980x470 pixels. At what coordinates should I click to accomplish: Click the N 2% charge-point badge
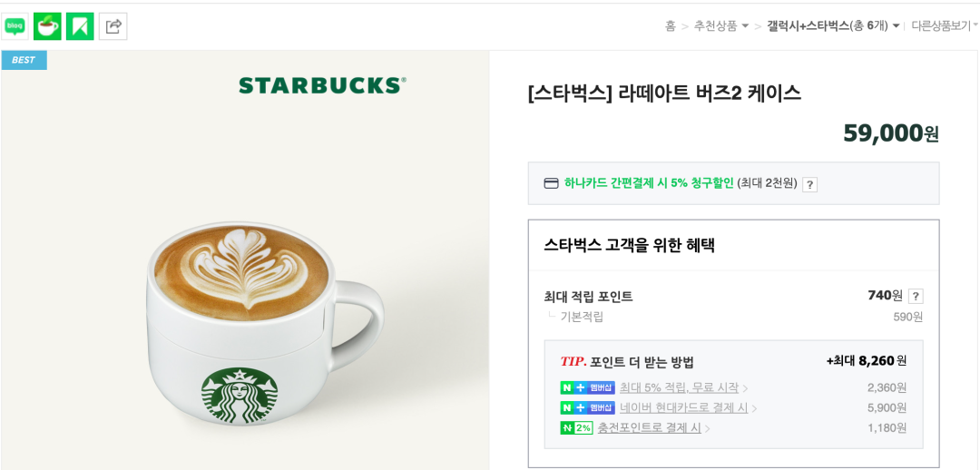click(x=576, y=428)
